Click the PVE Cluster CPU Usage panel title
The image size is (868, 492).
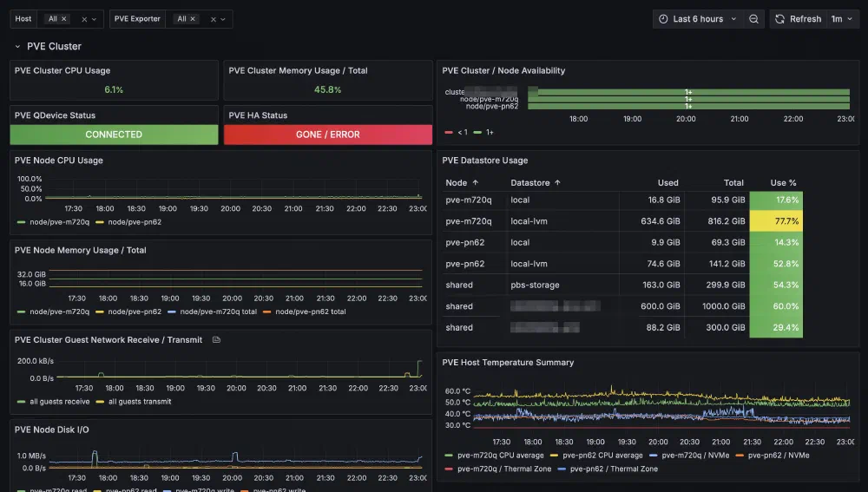[62, 71]
